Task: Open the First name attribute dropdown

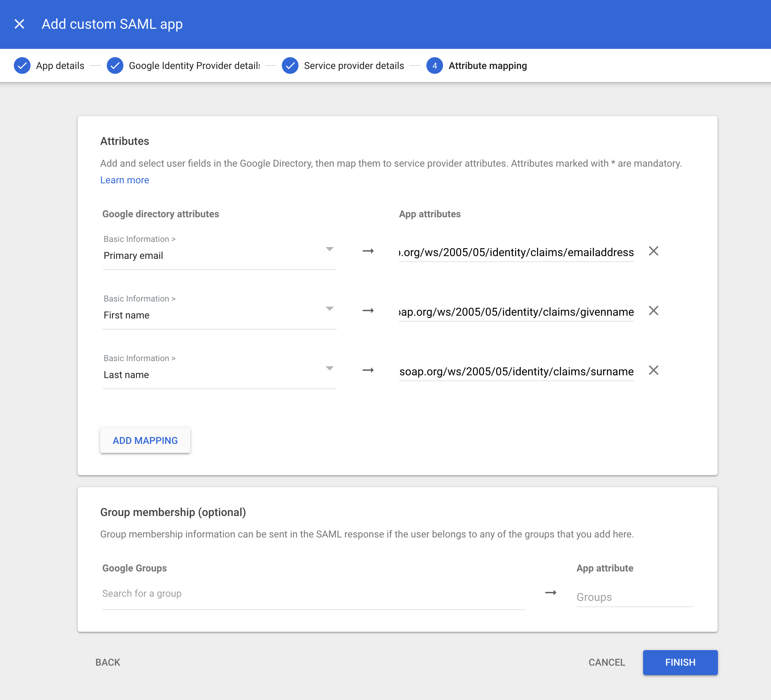Action: [x=330, y=309]
